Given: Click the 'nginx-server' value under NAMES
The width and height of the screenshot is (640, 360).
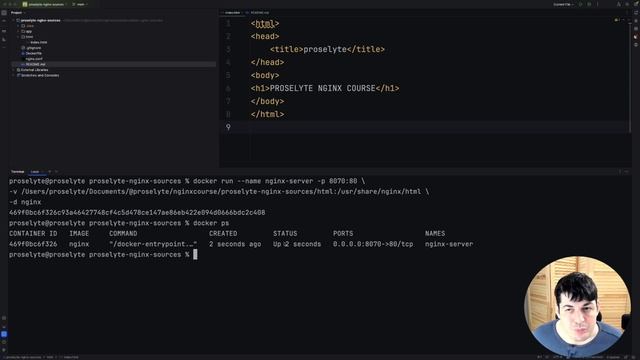Looking at the screenshot, I should [x=449, y=244].
